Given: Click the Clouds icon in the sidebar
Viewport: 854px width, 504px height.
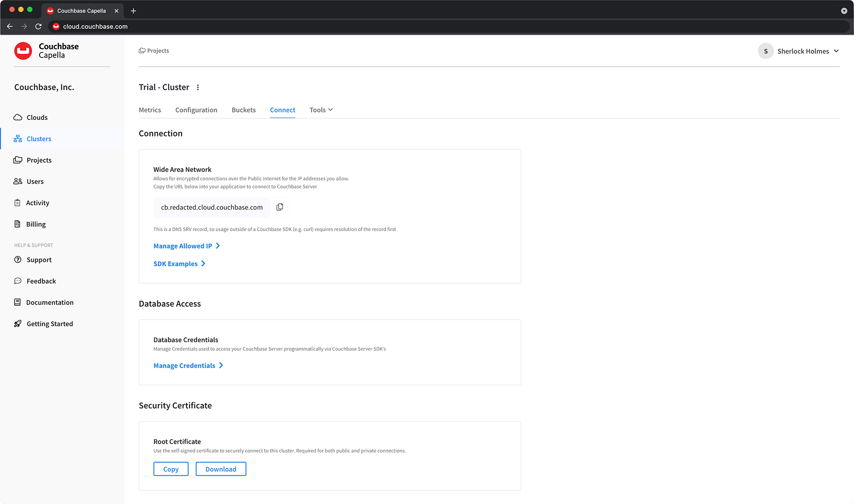Looking at the screenshot, I should pos(18,117).
